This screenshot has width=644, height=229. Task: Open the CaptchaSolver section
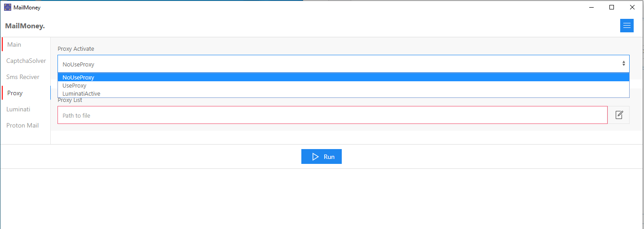click(26, 61)
